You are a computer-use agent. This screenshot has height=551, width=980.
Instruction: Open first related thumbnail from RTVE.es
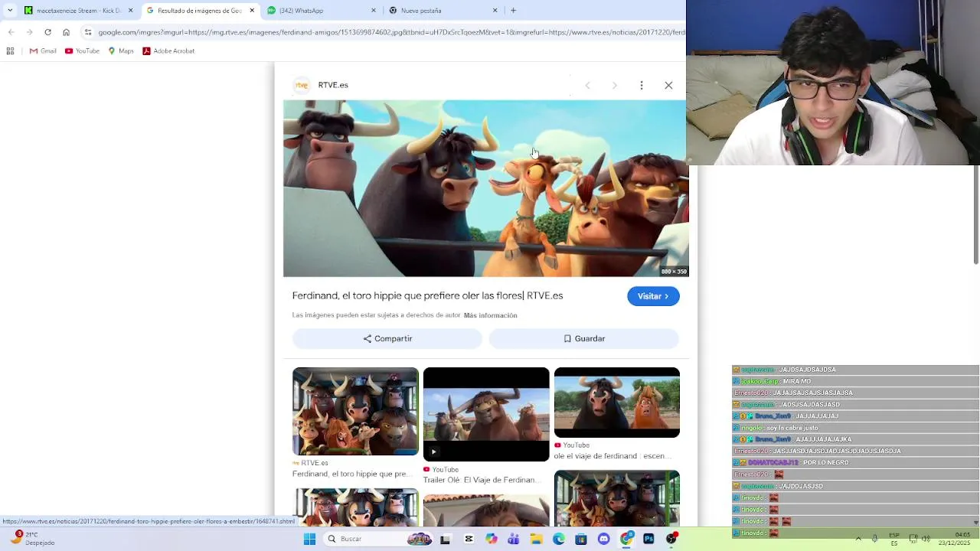355,412
